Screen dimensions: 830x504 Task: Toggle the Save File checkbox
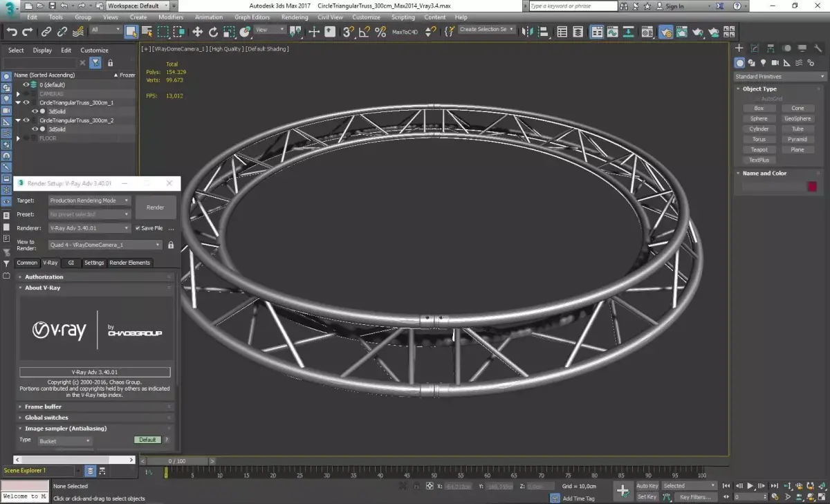click(138, 228)
